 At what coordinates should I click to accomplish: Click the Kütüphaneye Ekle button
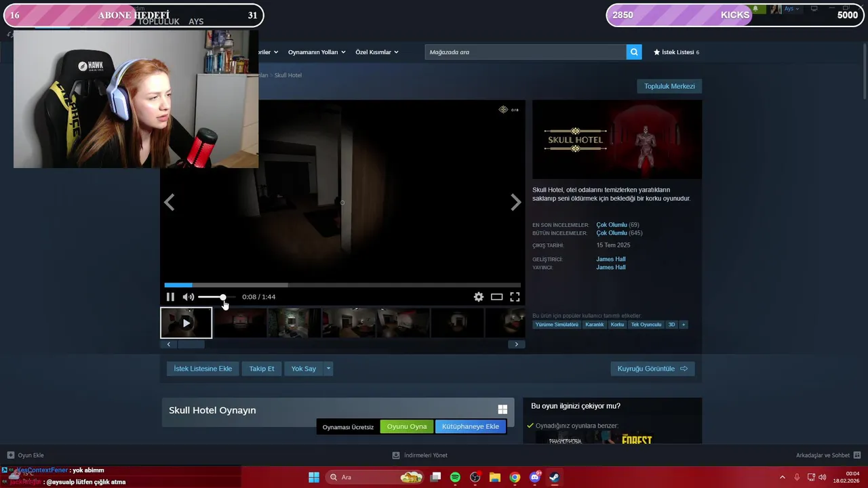click(471, 426)
